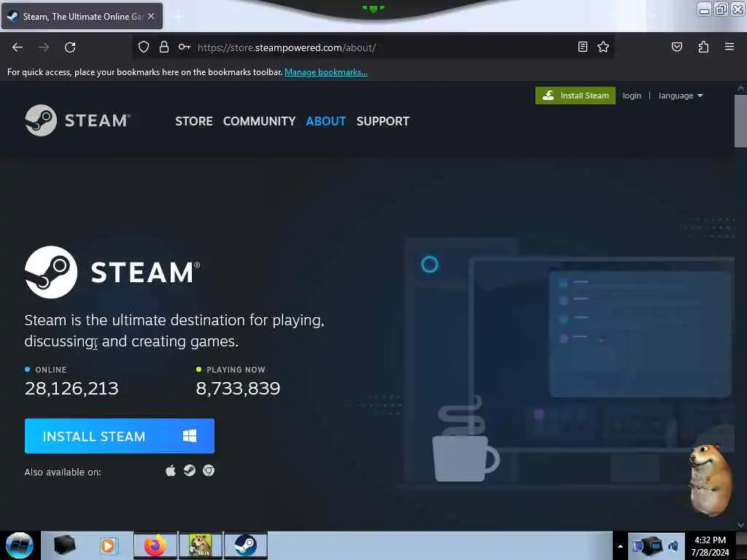The image size is (747, 560).
Task: Switch to Firefox in the taskbar
Action: pos(155,545)
